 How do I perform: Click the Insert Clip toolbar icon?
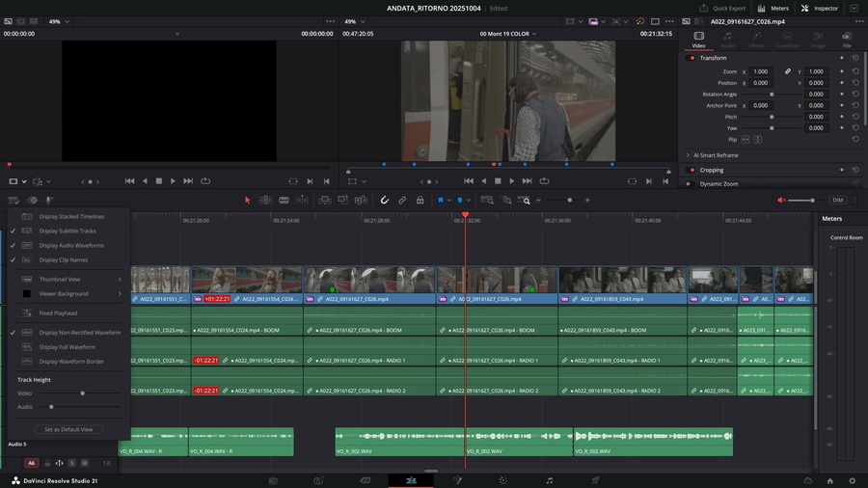point(324,201)
